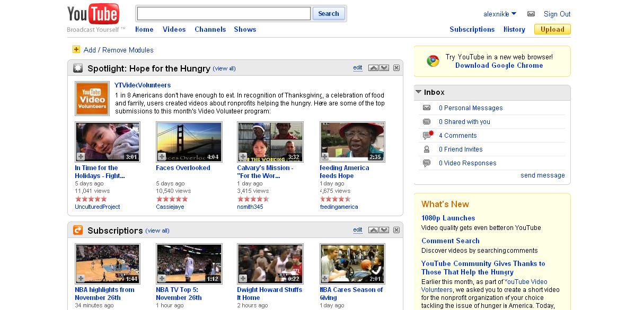Click view all next to Spotlight
Image resolution: width=644 pixels, height=310 pixels.
point(224,68)
